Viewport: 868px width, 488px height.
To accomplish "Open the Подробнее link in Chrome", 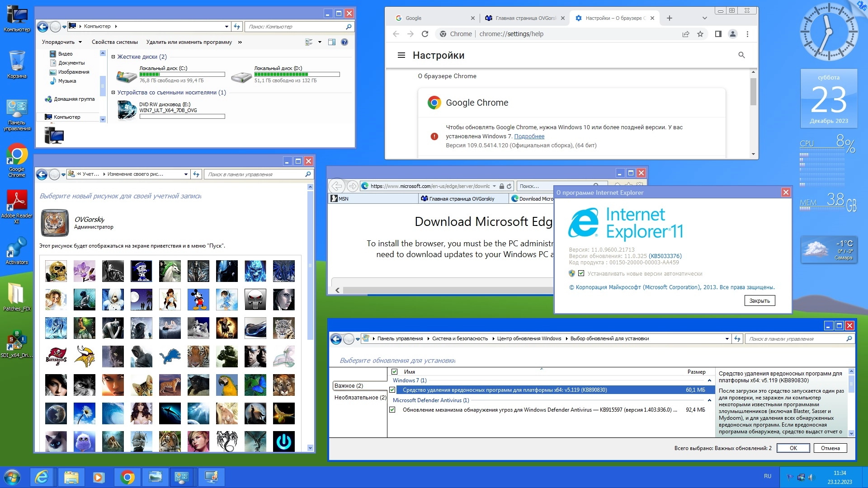I will 529,136.
